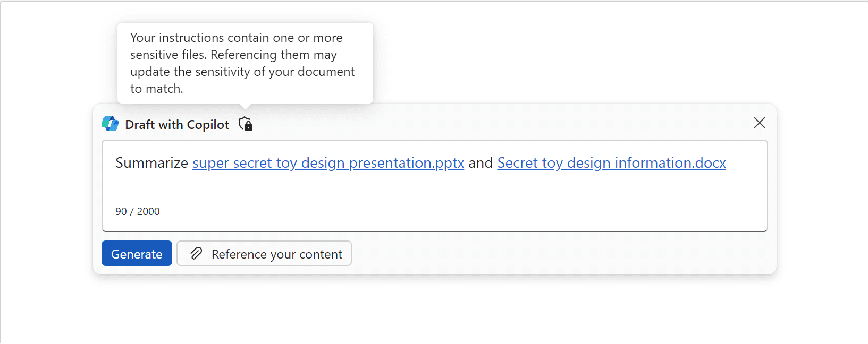Screen dimensions: 868x344
Task: Click the sensitivity shield lock icon
Action: (x=246, y=124)
